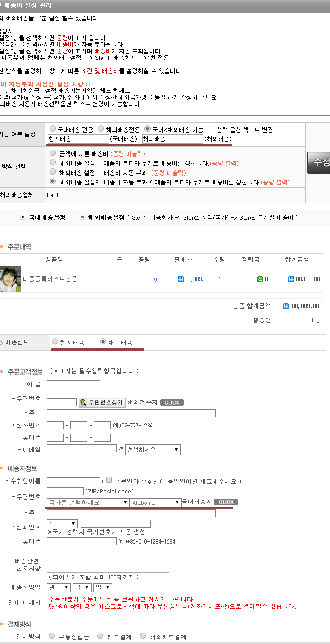Click the 수정 button
The image size is (330, 644).
pyautogui.click(x=320, y=162)
